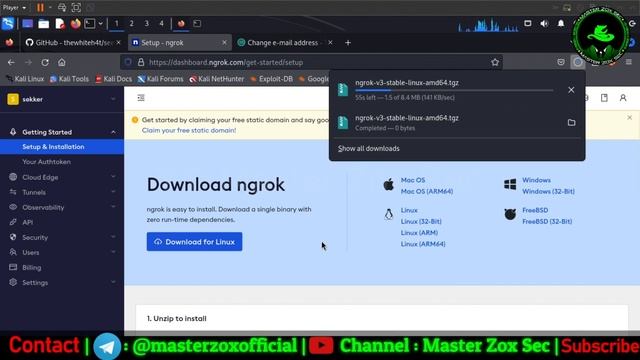Click the URL address bar

click(311, 62)
